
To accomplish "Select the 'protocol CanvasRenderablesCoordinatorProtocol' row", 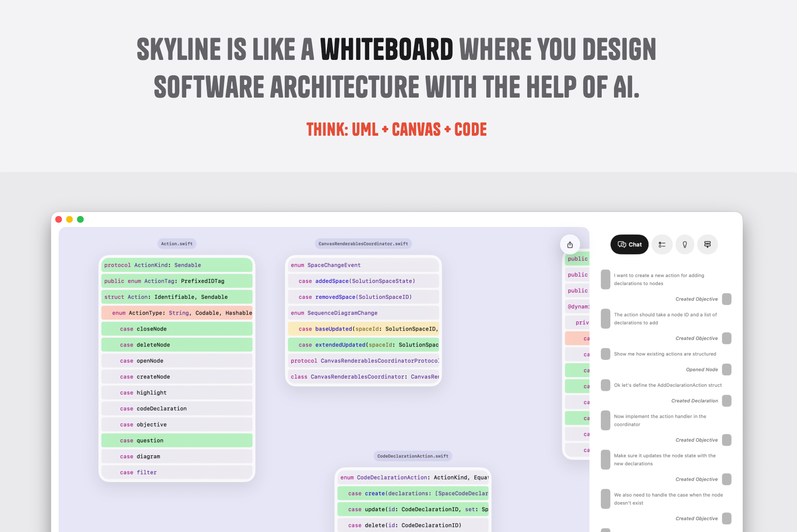I will click(x=363, y=361).
